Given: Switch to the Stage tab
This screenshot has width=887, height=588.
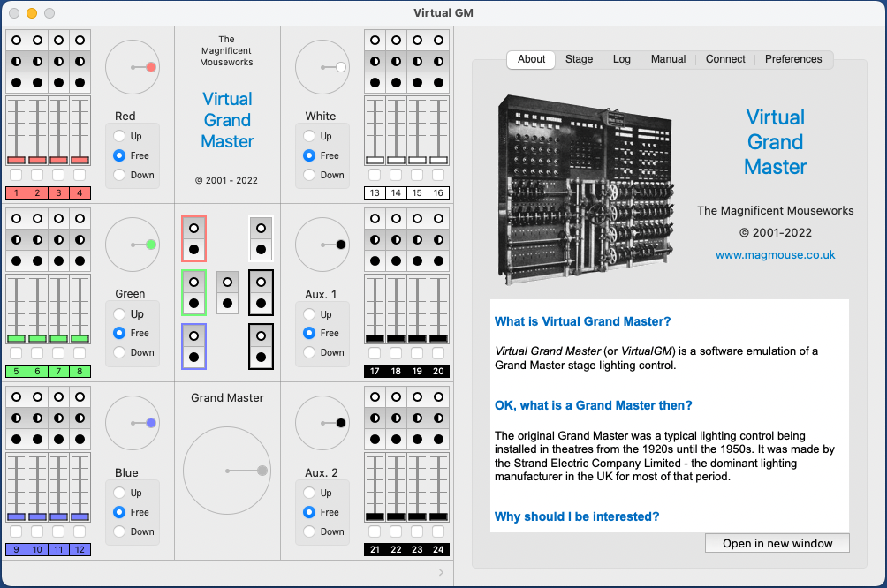Looking at the screenshot, I should 579,59.
